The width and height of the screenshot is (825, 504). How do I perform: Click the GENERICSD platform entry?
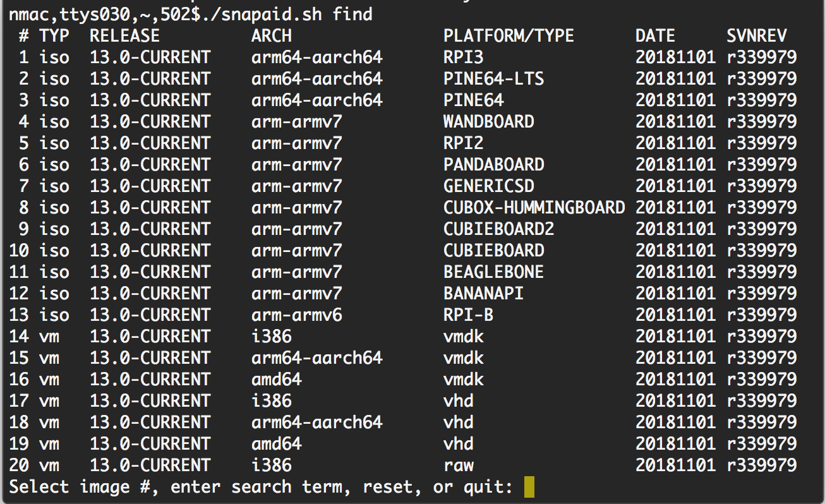488,186
